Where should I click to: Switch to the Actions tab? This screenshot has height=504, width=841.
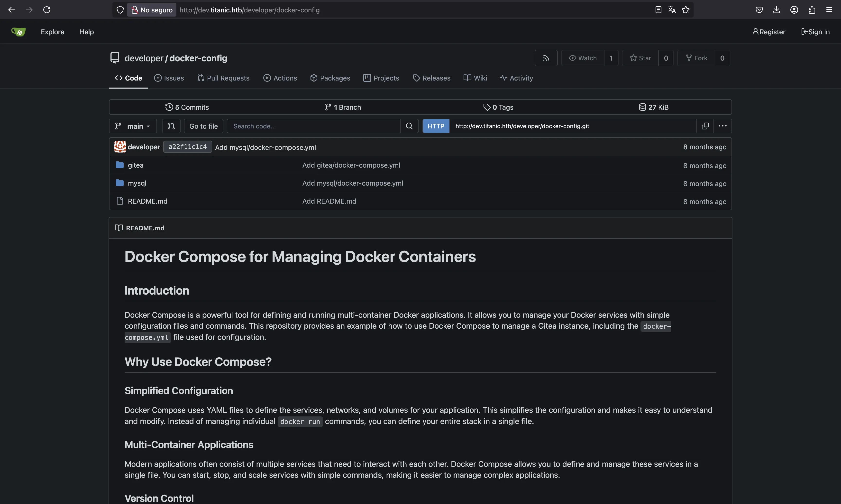280,78
